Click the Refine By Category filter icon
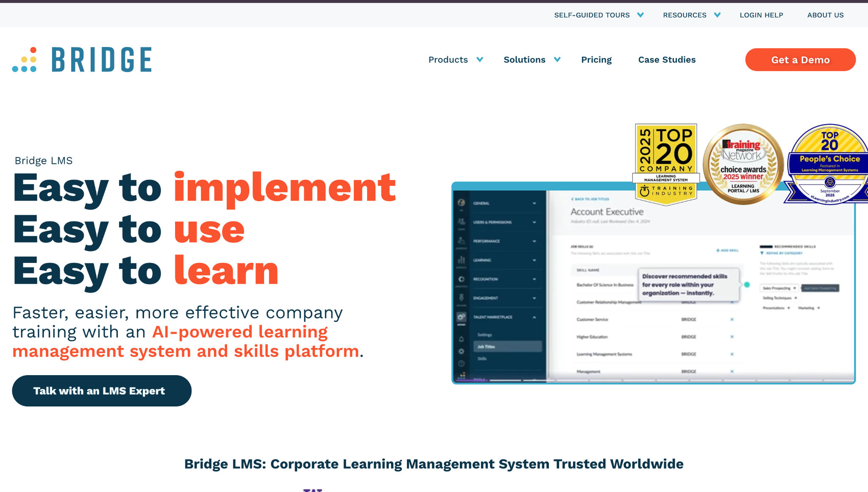 point(762,253)
